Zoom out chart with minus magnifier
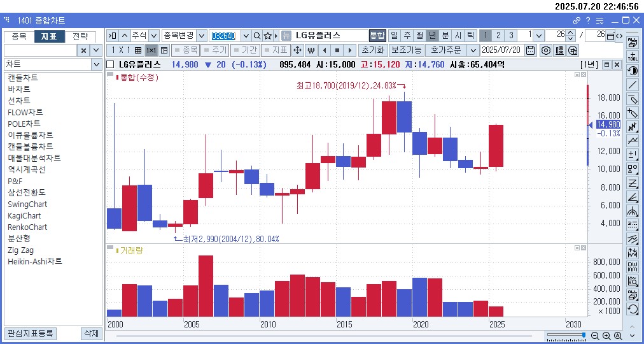644x344 pixels. [595, 336]
